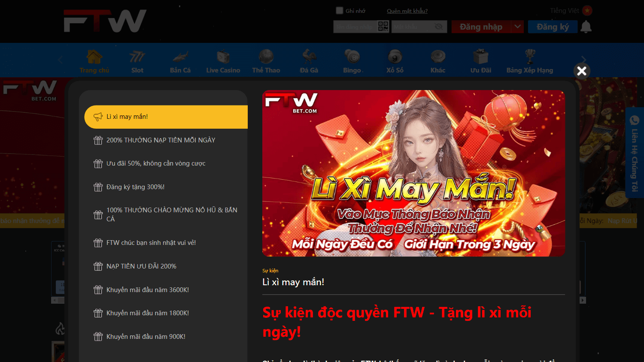Click the Tiếng Việt language text
This screenshot has height=362, width=644.
(565, 11)
